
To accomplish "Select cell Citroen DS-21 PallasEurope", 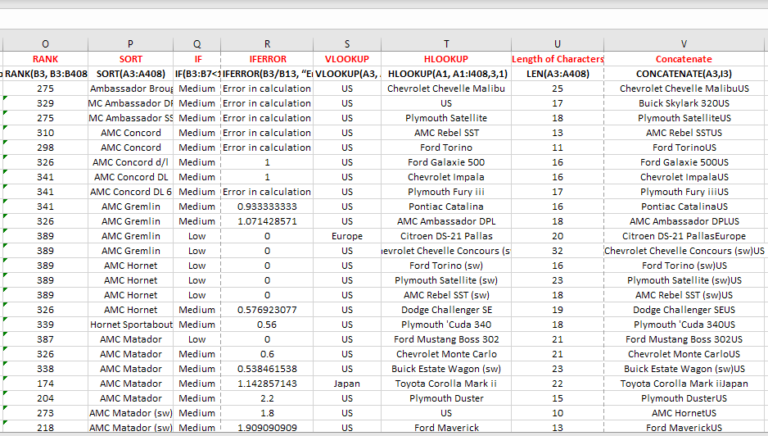I will (684, 236).
